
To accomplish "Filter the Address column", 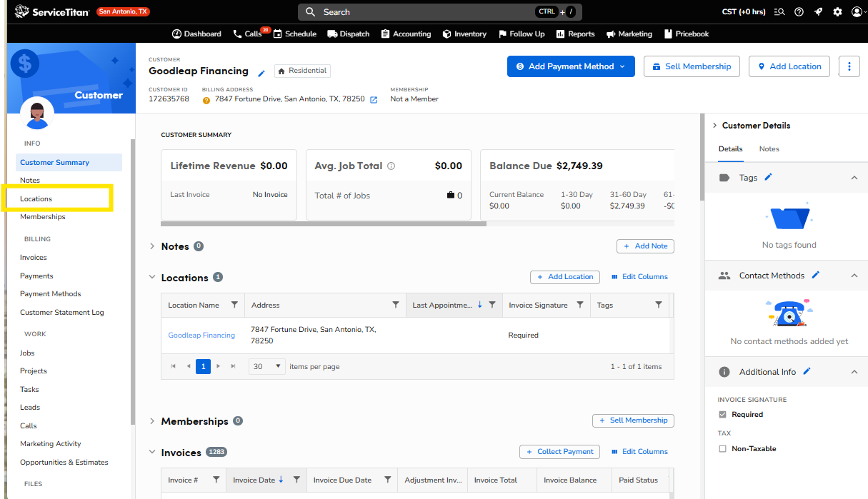I will coord(396,305).
